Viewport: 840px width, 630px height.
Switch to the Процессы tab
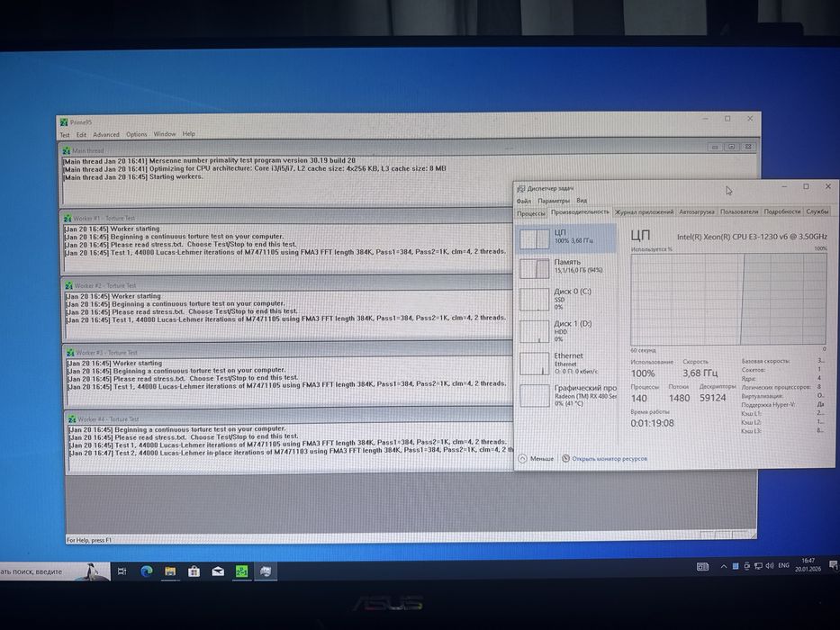click(x=531, y=213)
